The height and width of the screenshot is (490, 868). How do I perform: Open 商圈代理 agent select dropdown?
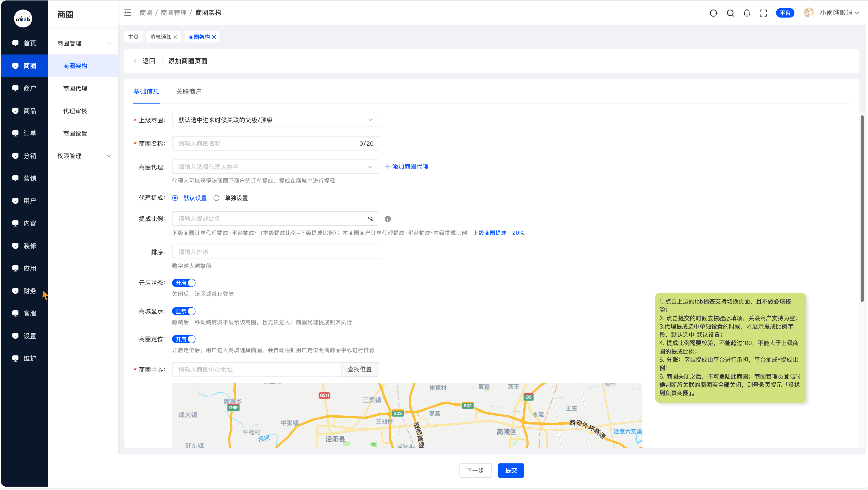click(275, 167)
